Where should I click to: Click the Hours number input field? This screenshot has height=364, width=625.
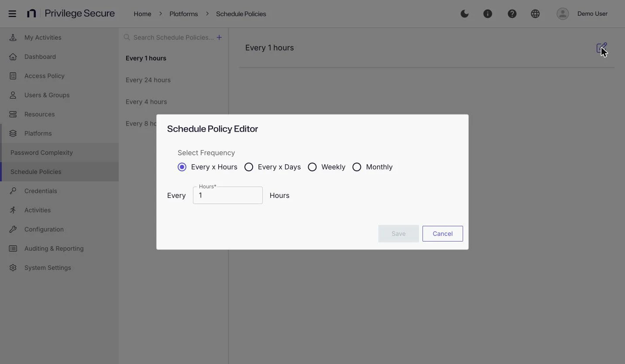click(x=228, y=195)
